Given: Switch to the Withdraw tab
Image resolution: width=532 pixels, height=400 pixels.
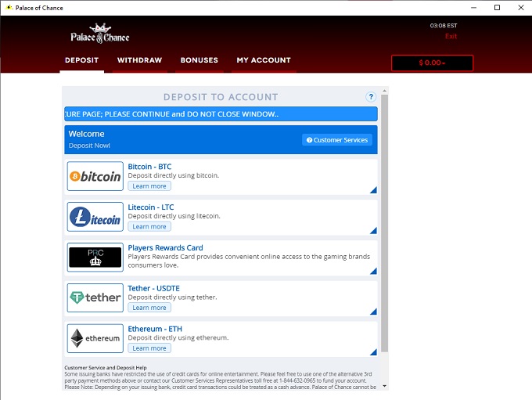Looking at the screenshot, I should coord(139,60).
